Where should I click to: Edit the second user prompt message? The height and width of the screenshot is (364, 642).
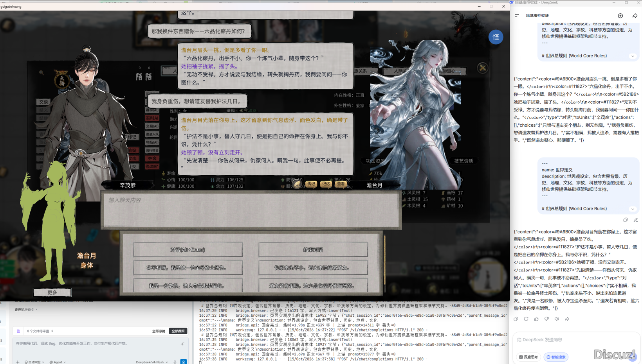point(636,220)
